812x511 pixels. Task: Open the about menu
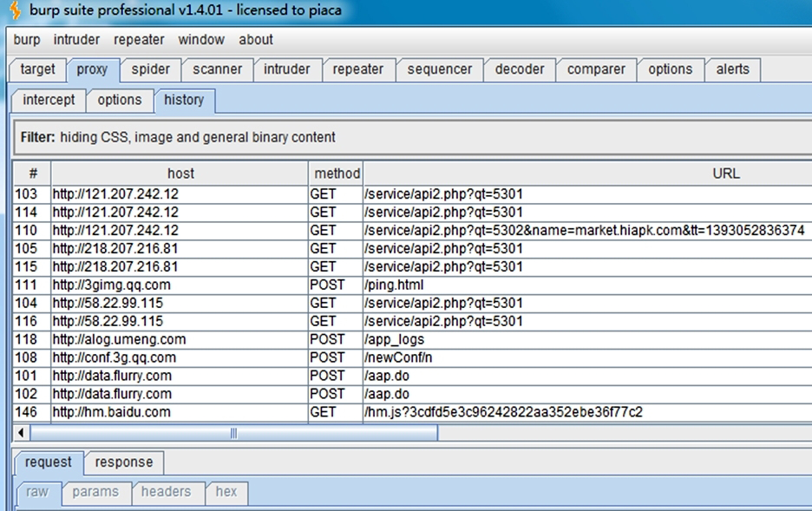point(256,40)
